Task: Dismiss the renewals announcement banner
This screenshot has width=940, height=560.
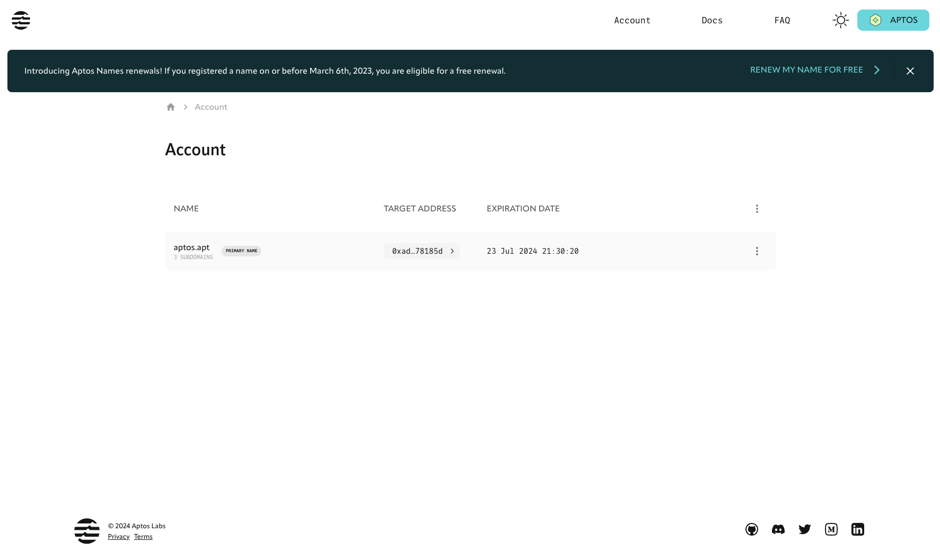Action: [910, 71]
